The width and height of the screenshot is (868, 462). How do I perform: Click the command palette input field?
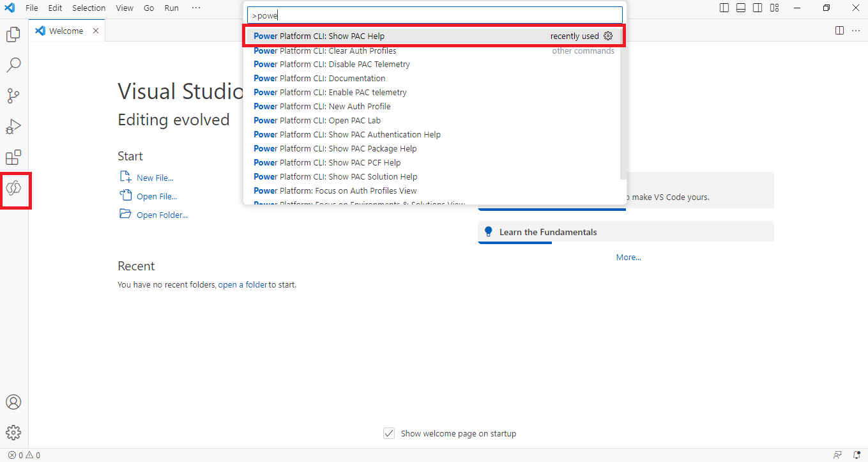point(434,15)
